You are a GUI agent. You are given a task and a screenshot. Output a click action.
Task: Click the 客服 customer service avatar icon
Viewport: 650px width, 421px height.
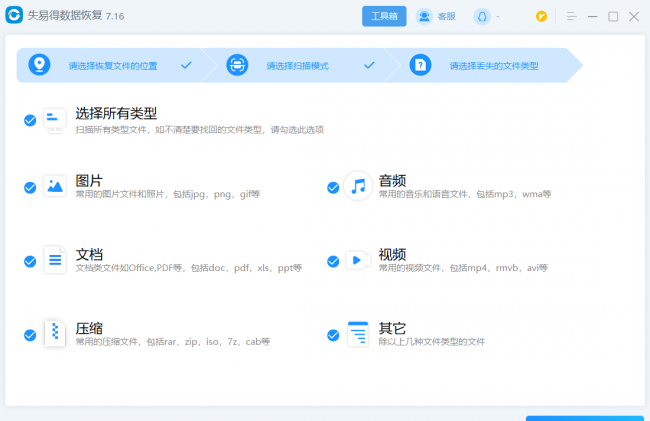click(424, 17)
